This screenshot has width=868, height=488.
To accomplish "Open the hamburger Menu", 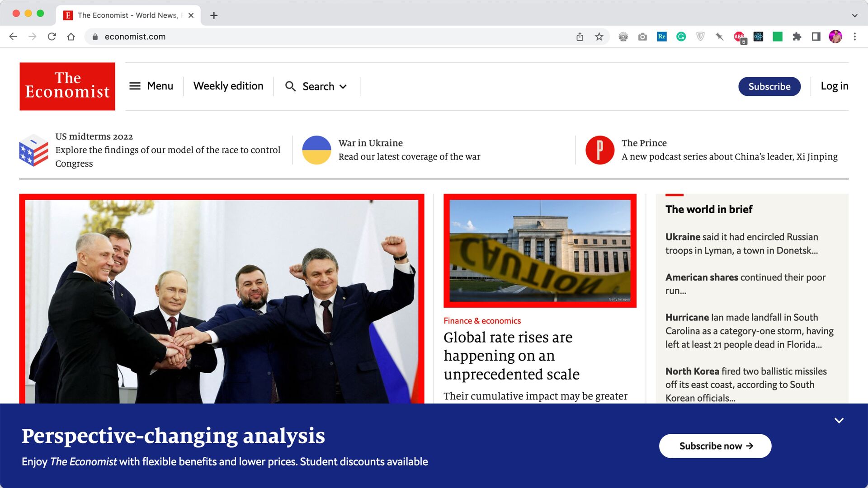I will [x=151, y=86].
